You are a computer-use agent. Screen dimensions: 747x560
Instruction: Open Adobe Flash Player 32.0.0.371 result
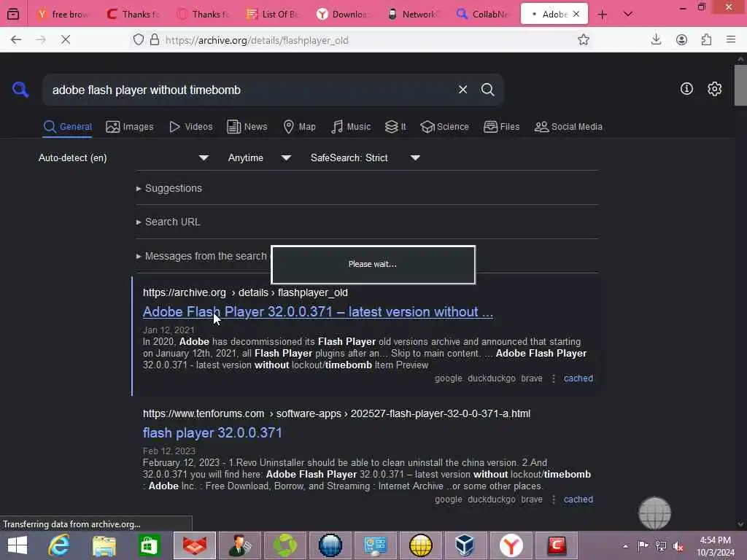point(318,311)
